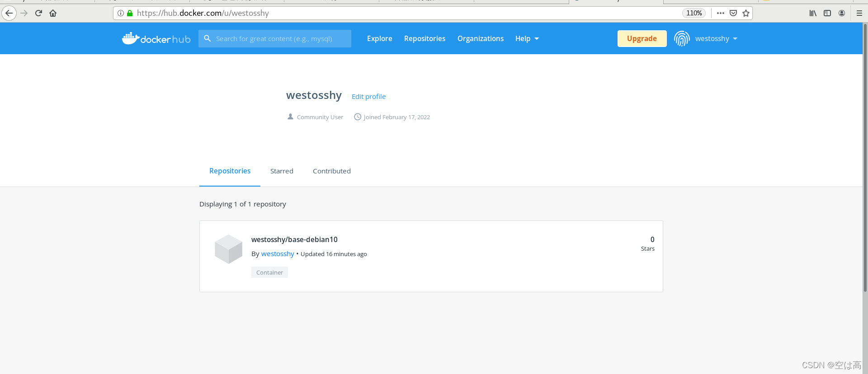
Task: Click the Joined February 17, 2022 text
Action: 396,117
